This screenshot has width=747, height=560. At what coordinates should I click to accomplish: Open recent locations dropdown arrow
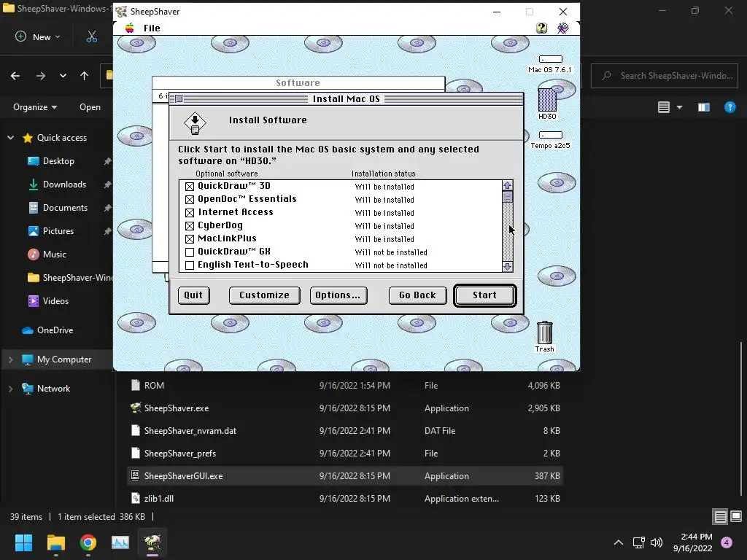pos(63,76)
